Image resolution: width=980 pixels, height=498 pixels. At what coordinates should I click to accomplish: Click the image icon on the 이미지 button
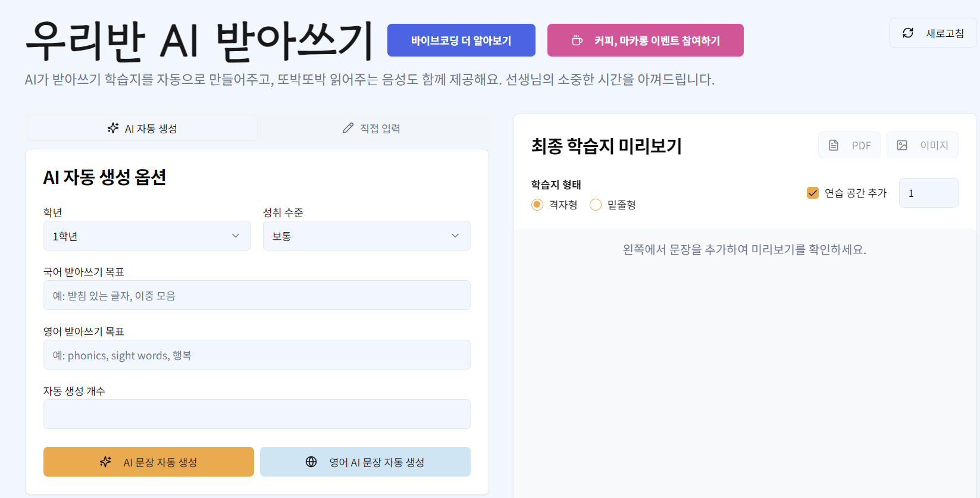tap(902, 145)
